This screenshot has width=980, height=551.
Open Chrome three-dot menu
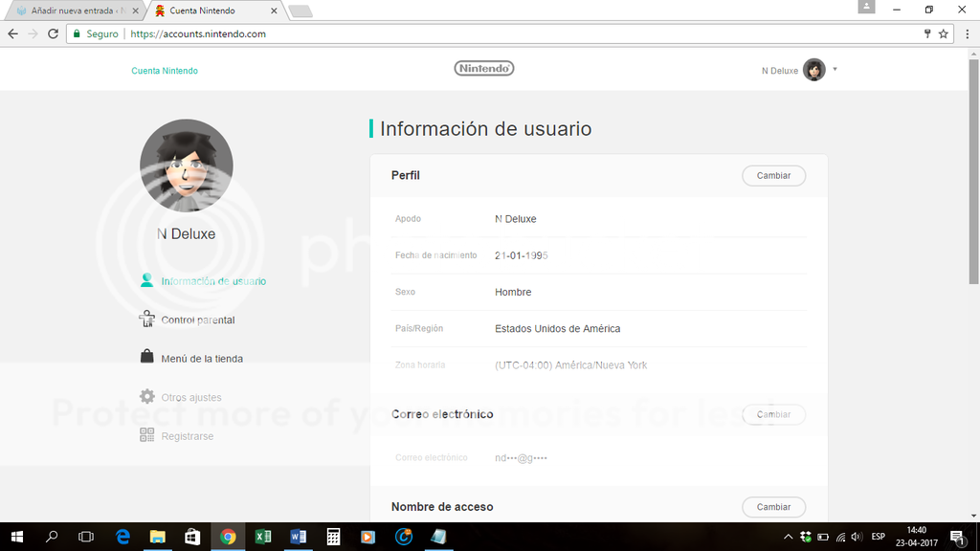click(968, 33)
